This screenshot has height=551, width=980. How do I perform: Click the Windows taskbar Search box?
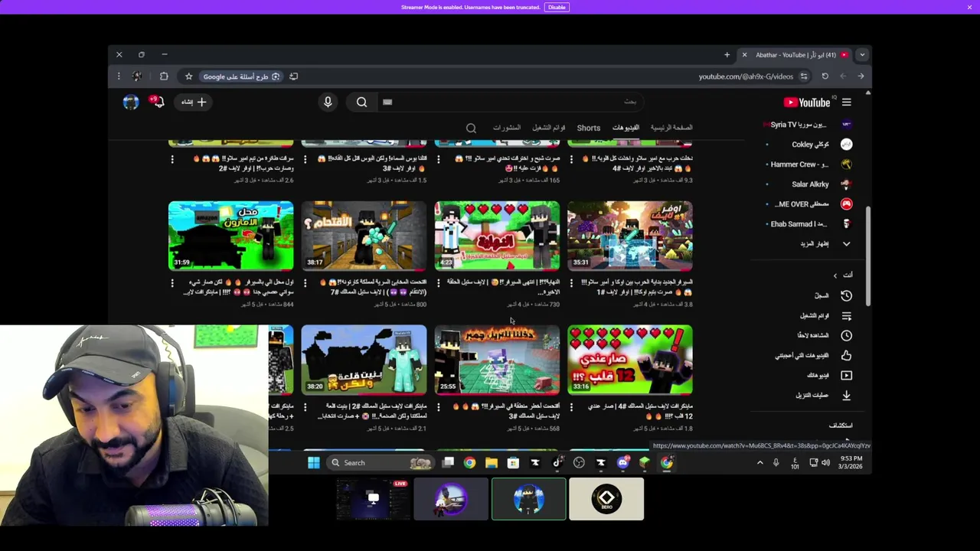pyautogui.click(x=380, y=462)
